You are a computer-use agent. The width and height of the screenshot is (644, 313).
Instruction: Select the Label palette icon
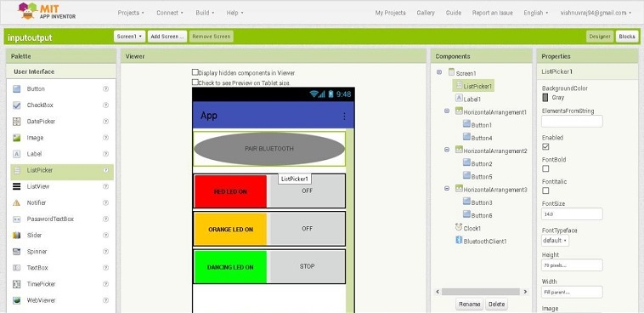[x=16, y=154]
